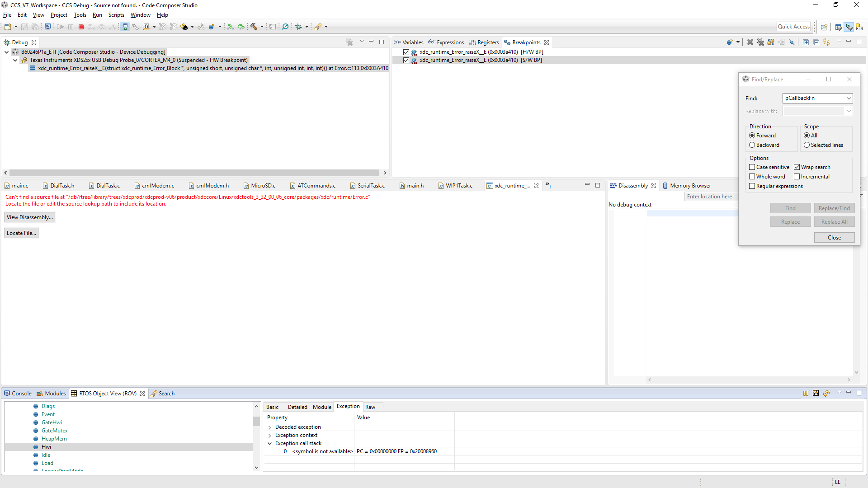Viewport: 868px width, 488px height.
Task: Click Expand All in Breakpoints panel
Action: (806, 42)
